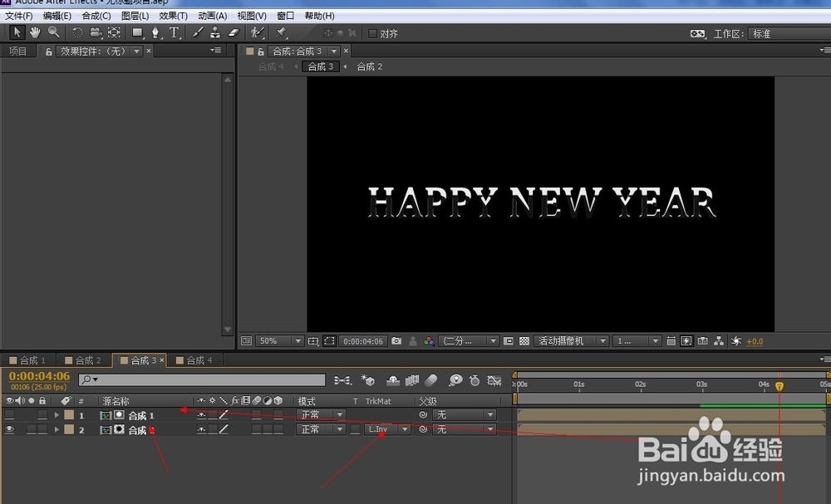831x504 pixels.
Task: Toggle the lock box for layer 2
Action: click(42, 429)
